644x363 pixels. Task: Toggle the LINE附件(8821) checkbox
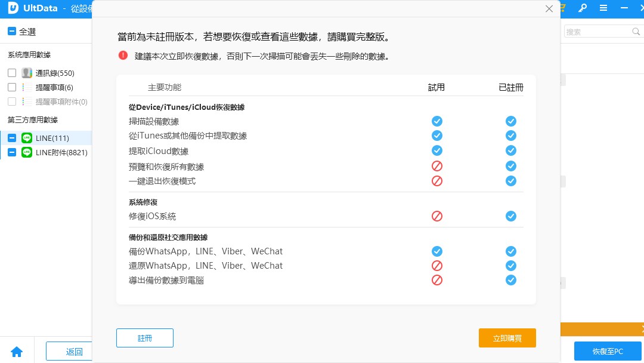[12, 152]
